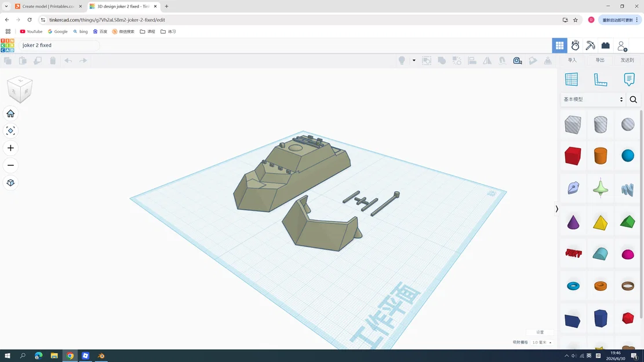Open the Bricks mode icon
The width and height of the screenshot is (644, 362).
click(605, 46)
